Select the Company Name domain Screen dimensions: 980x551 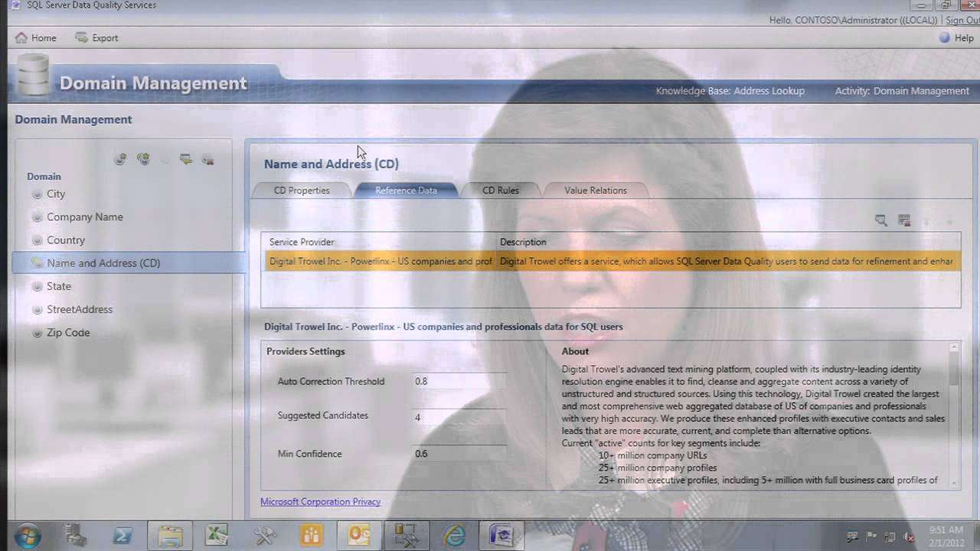[85, 217]
